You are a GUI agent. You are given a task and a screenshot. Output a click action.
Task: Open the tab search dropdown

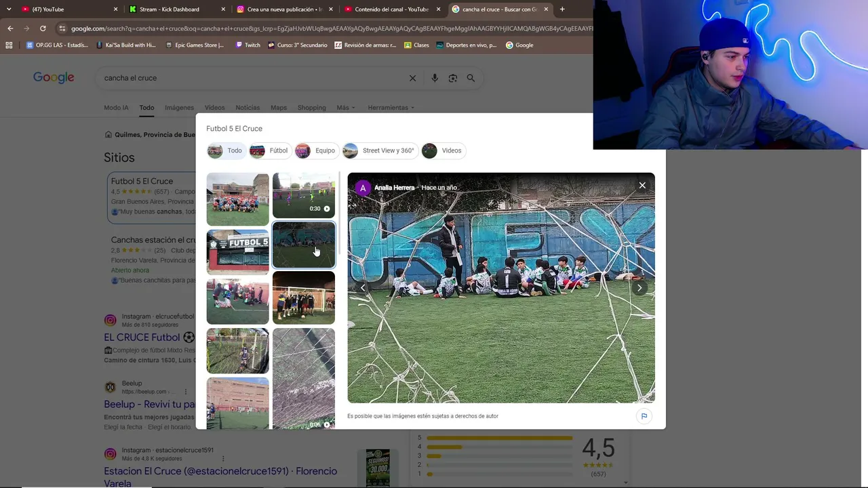click(x=9, y=9)
